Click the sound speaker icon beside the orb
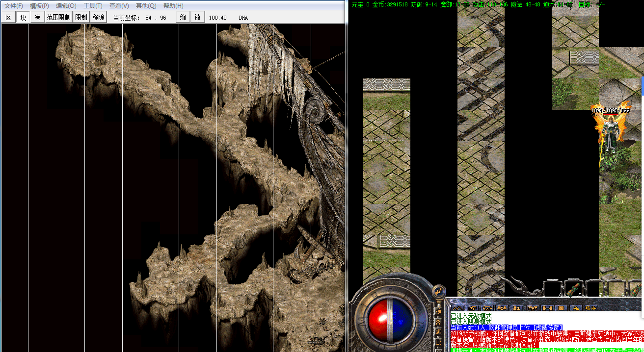 tap(437, 311)
